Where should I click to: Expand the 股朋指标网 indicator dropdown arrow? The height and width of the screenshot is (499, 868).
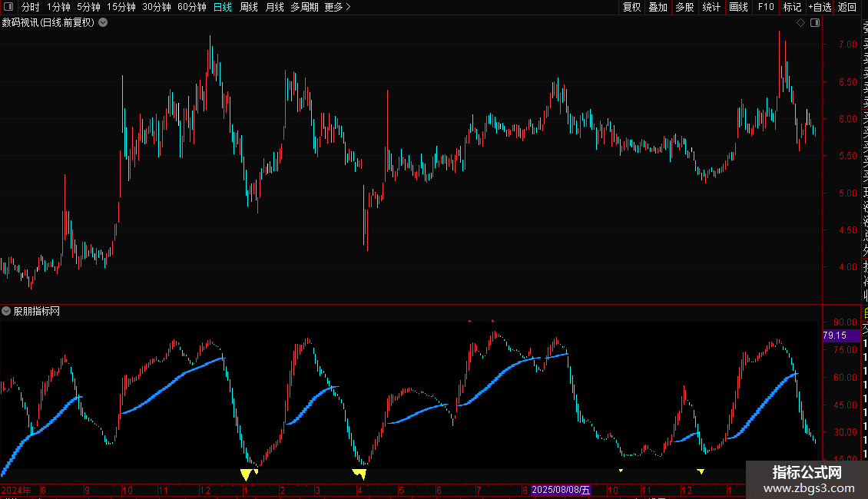click(x=6, y=311)
